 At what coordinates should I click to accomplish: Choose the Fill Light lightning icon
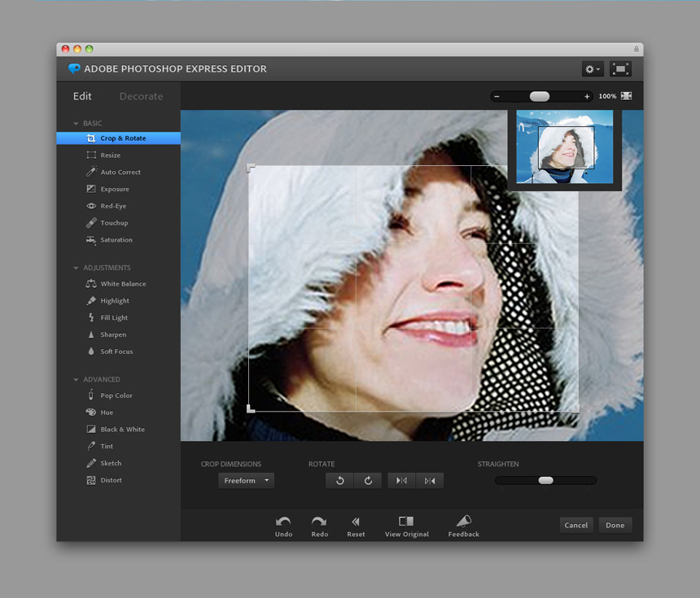click(x=91, y=317)
